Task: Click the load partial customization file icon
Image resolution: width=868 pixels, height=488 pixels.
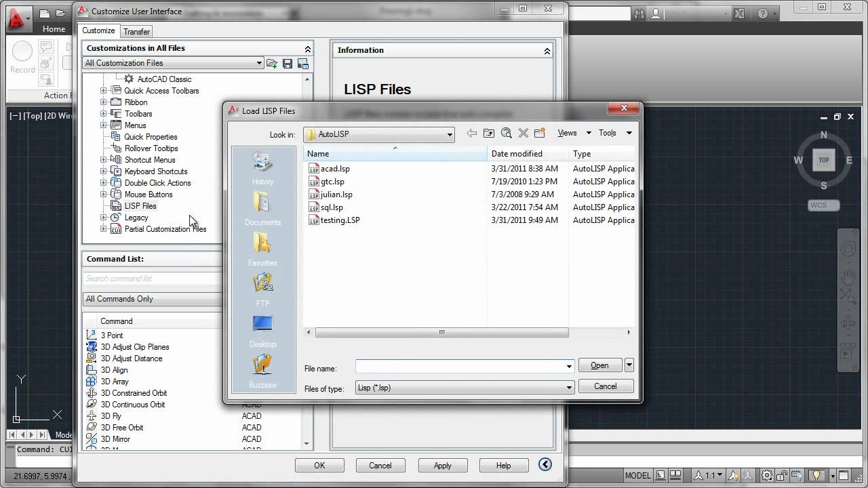Action: click(x=272, y=63)
